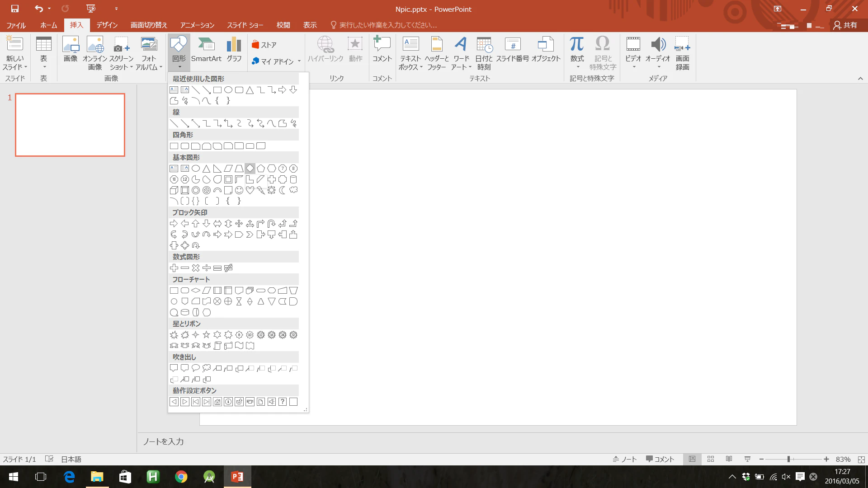
Task: Open the ファイル tab
Action: [16, 25]
